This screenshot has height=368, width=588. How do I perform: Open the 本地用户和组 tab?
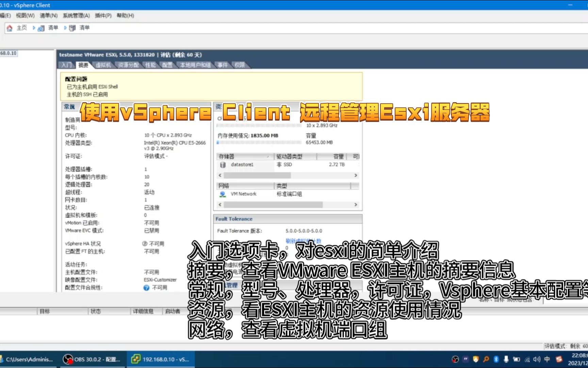[x=195, y=65]
